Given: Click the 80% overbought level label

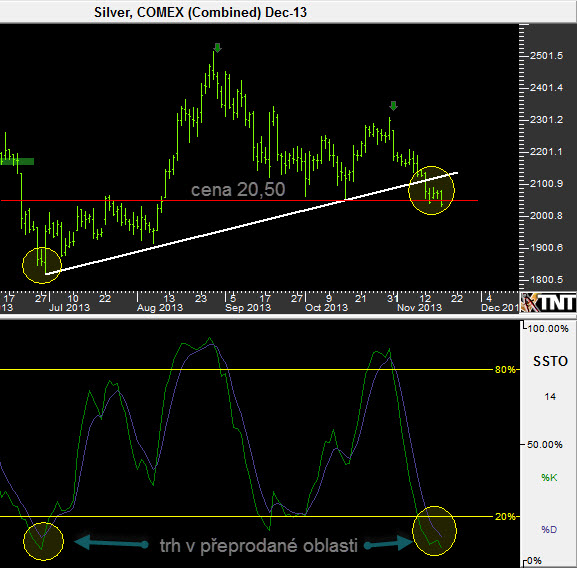Looking at the screenshot, I should point(505,370).
